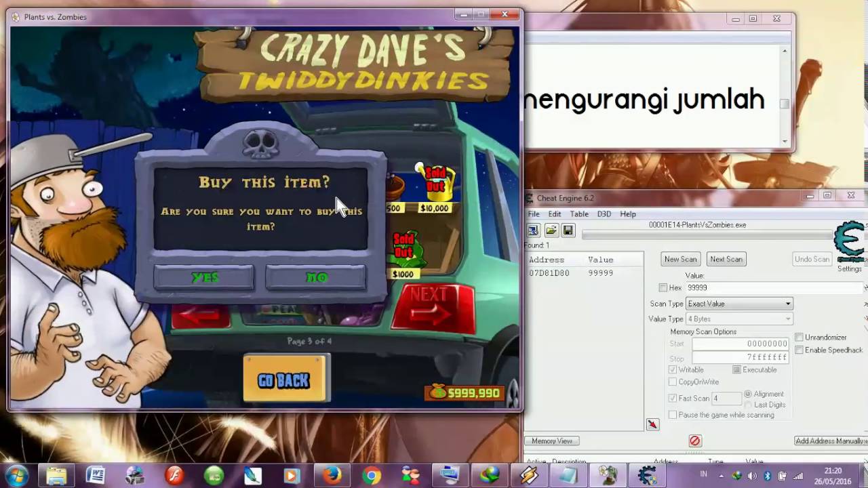Image resolution: width=868 pixels, height=488 pixels.
Task: Click the IN language indicator
Action: tap(703, 474)
